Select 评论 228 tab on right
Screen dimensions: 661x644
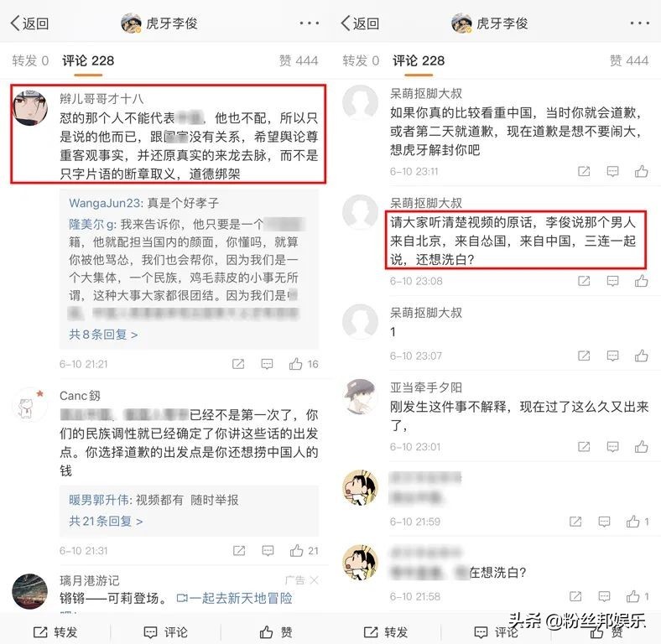(419, 60)
